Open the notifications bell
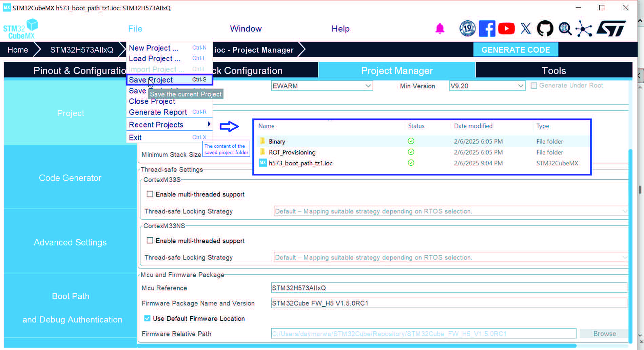The image size is (644, 350). [440, 29]
